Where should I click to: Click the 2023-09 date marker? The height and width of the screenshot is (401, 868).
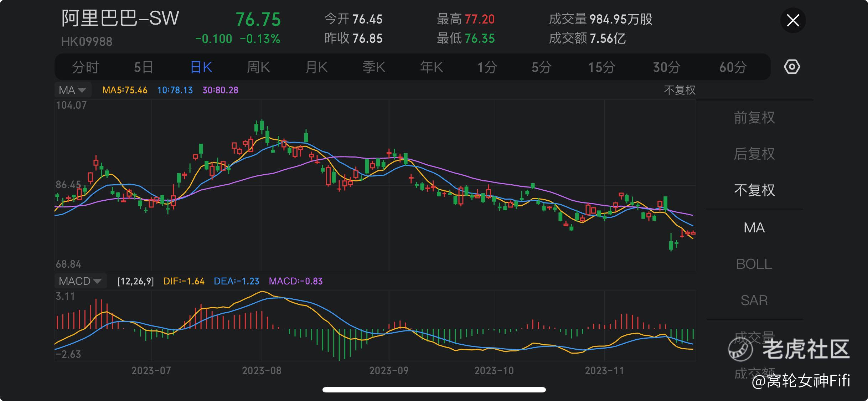389,371
